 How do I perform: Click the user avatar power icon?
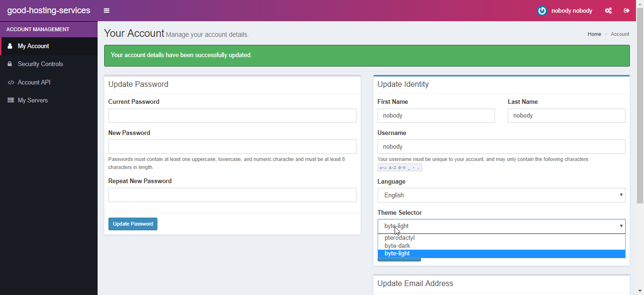pos(542,10)
